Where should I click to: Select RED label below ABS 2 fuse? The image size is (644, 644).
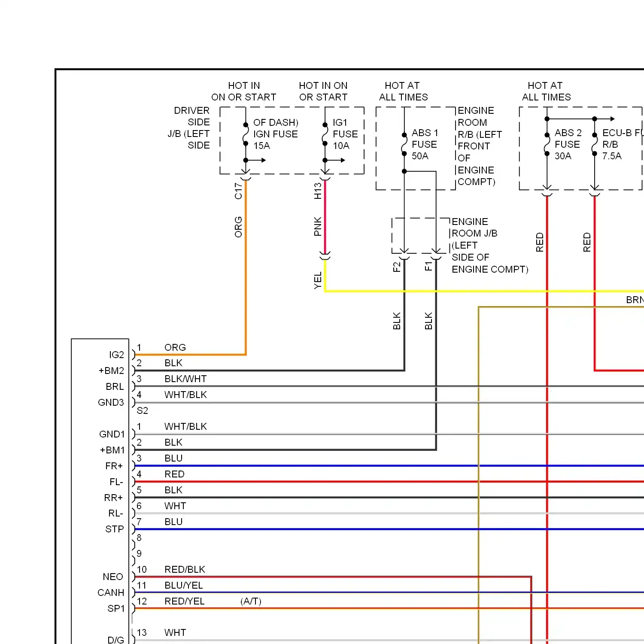[540, 242]
